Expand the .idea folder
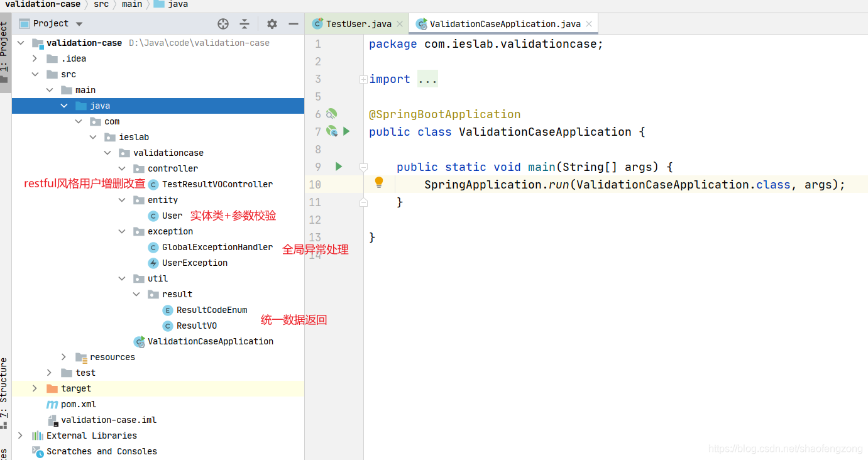 [x=35, y=58]
